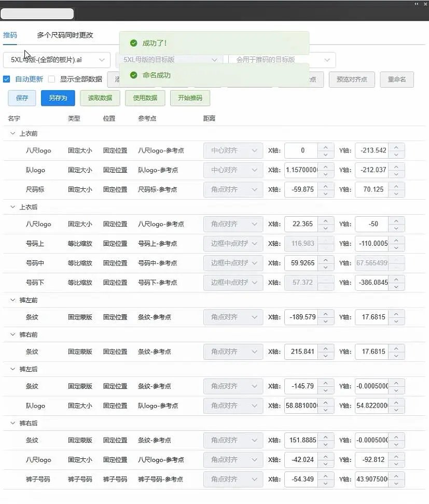Open the 5XL母版-(全部的板片).ai file dropdown
This screenshot has height=504, width=429.
57,60
